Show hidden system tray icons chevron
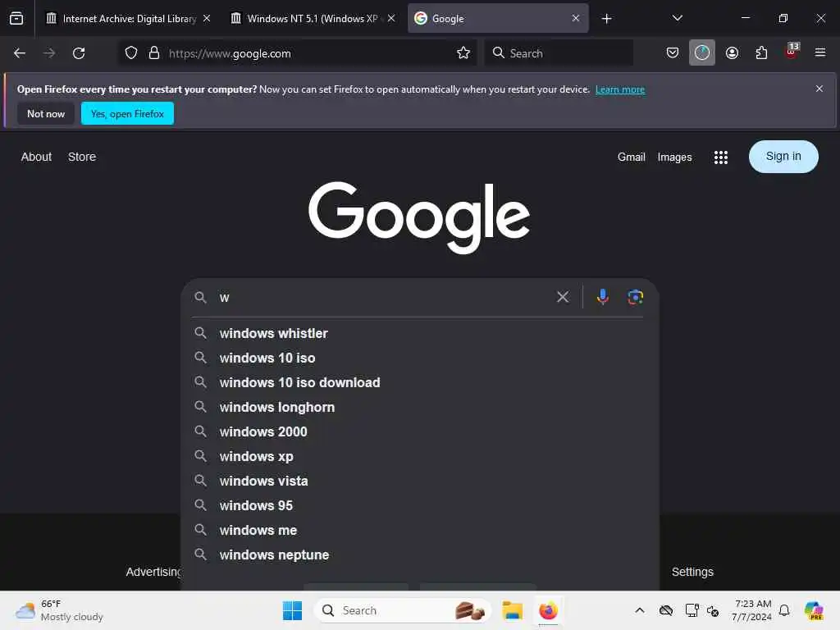The width and height of the screenshot is (840, 630). (640, 610)
